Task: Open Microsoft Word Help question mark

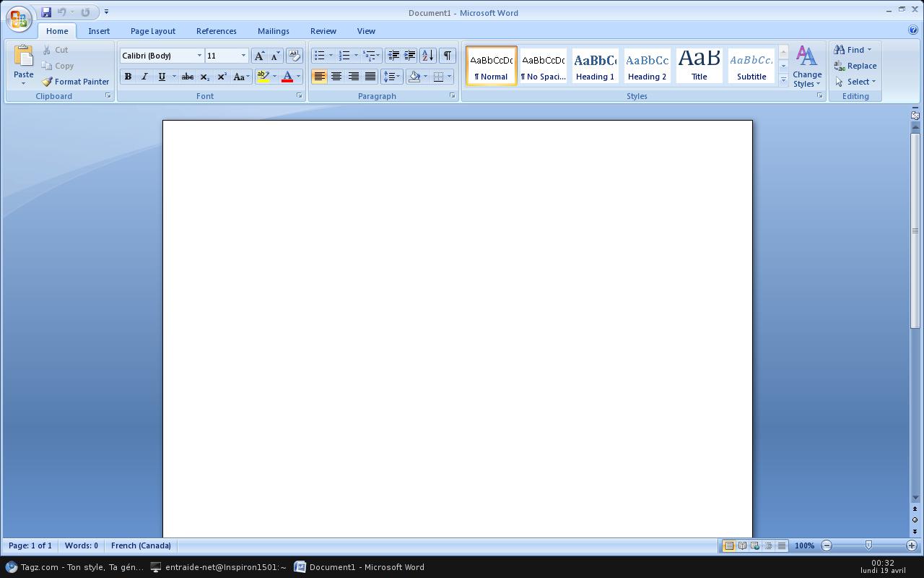Action: pyautogui.click(x=913, y=30)
